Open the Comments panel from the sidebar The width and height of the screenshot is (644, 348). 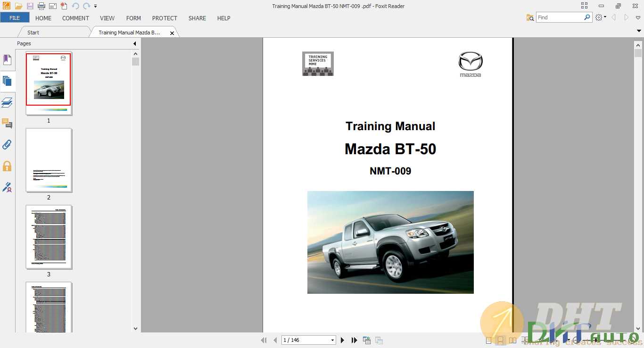coord(7,124)
